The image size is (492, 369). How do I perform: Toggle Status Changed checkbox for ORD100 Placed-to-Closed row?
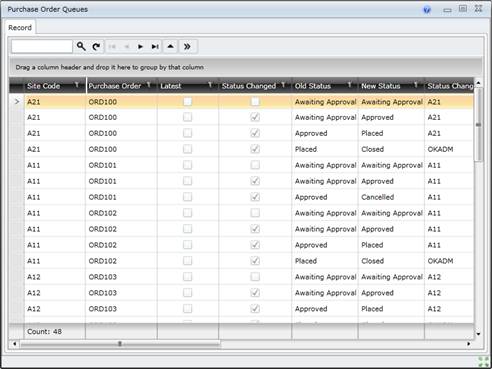(255, 149)
